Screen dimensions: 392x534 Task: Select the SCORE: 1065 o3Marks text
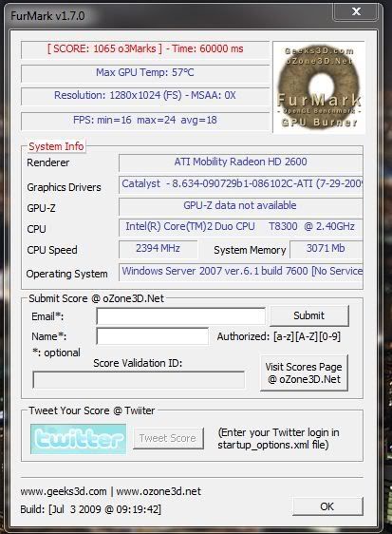click(x=104, y=48)
